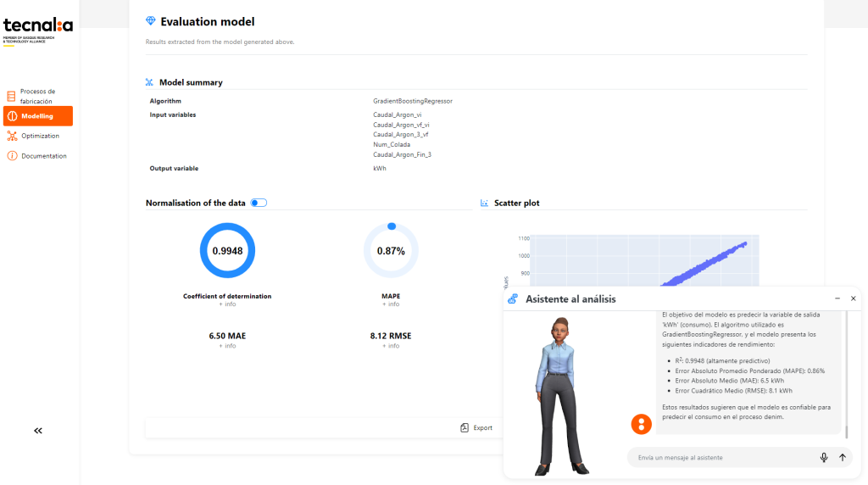Click the Documentation info sidebar icon
868x485 pixels.
12,156
